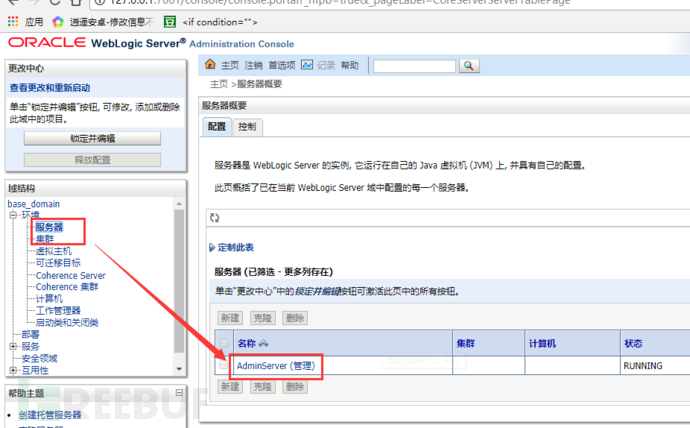Viewport: 690px width, 428px height.
Task: Select Coherence Server in the tree
Action: click(70, 275)
